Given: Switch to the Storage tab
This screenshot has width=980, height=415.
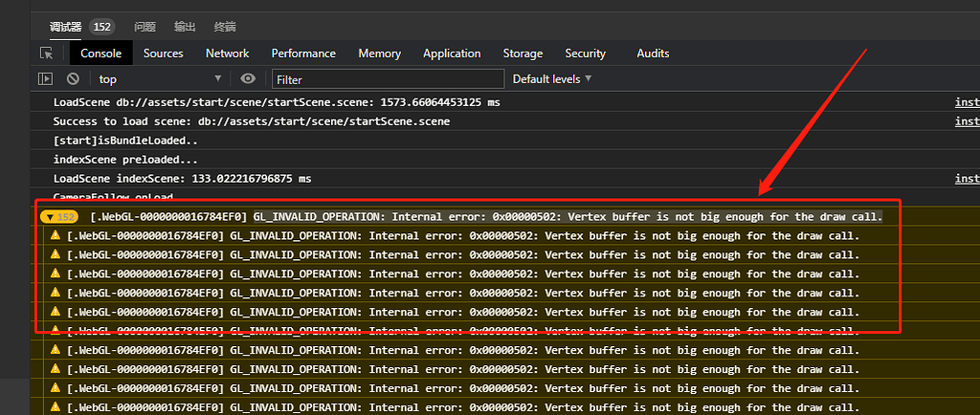Looking at the screenshot, I should [523, 54].
